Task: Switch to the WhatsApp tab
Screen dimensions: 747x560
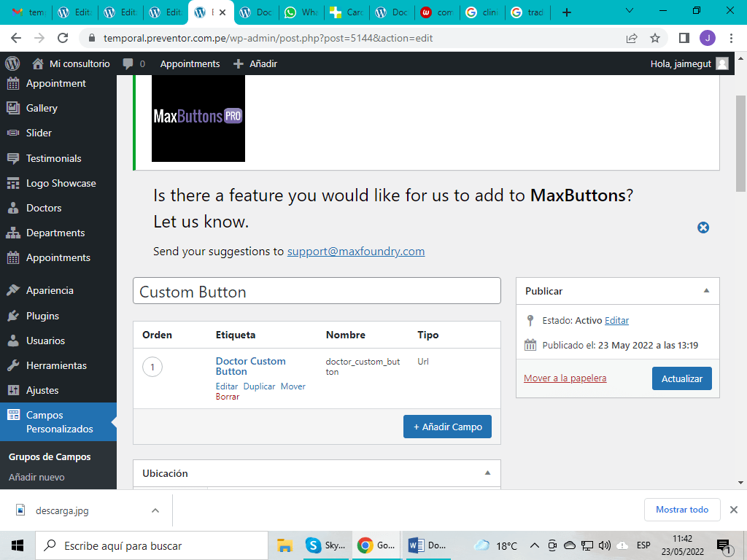Action: pos(301,12)
